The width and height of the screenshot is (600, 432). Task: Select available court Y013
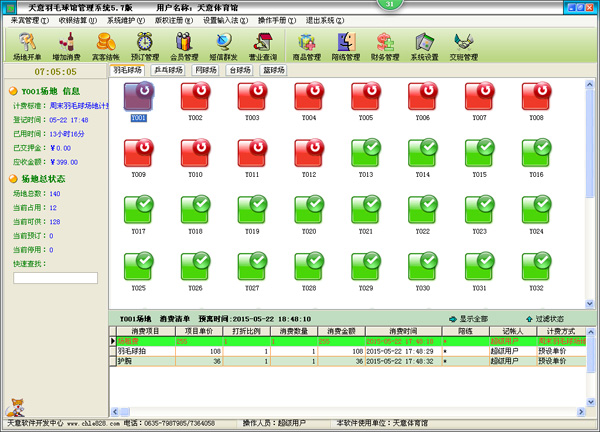pyautogui.click(x=365, y=154)
